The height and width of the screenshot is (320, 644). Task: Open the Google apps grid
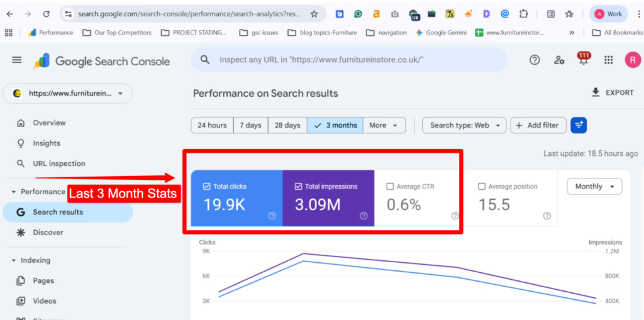pyautogui.click(x=609, y=60)
